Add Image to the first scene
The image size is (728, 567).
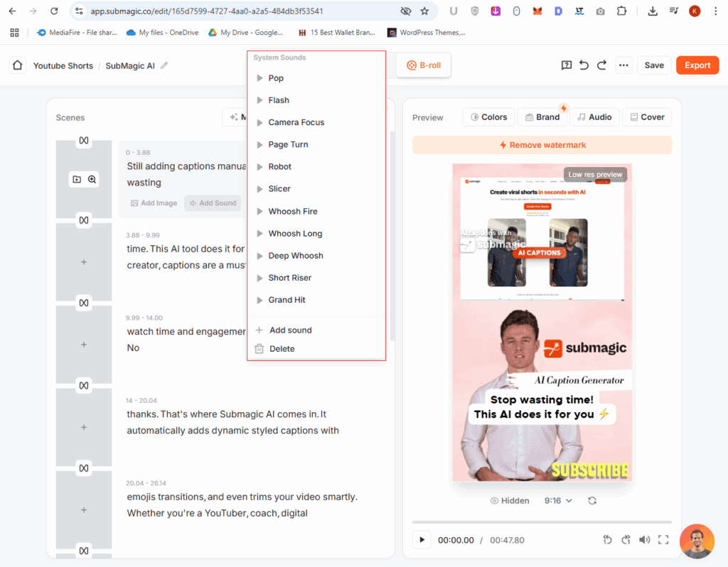154,202
